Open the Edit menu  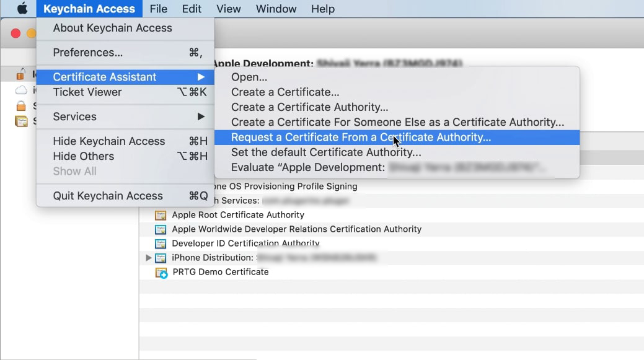(x=192, y=9)
